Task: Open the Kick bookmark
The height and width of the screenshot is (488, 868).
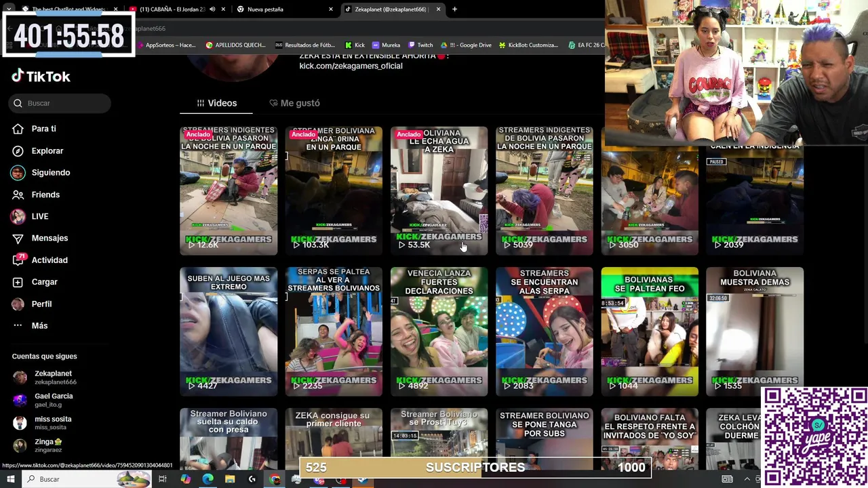Action: pyautogui.click(x=355, y=45)
